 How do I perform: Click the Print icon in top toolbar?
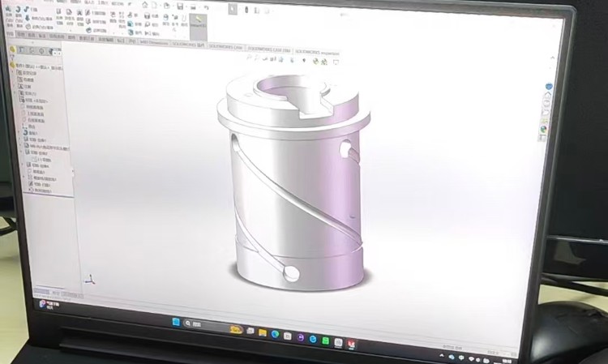click(x=193, y=6)
